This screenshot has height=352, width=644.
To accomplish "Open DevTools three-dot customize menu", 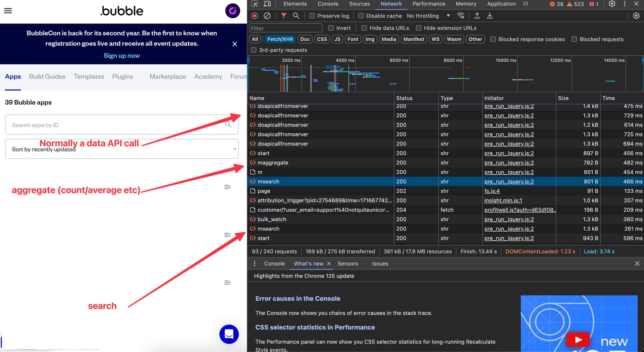I will tap(625, 4).
